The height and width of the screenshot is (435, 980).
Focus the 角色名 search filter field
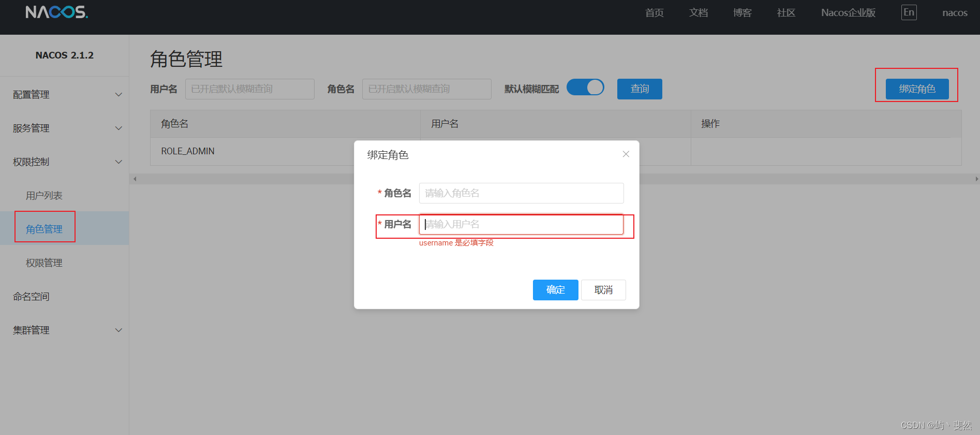pyautogui.click(x=427, y=89)
